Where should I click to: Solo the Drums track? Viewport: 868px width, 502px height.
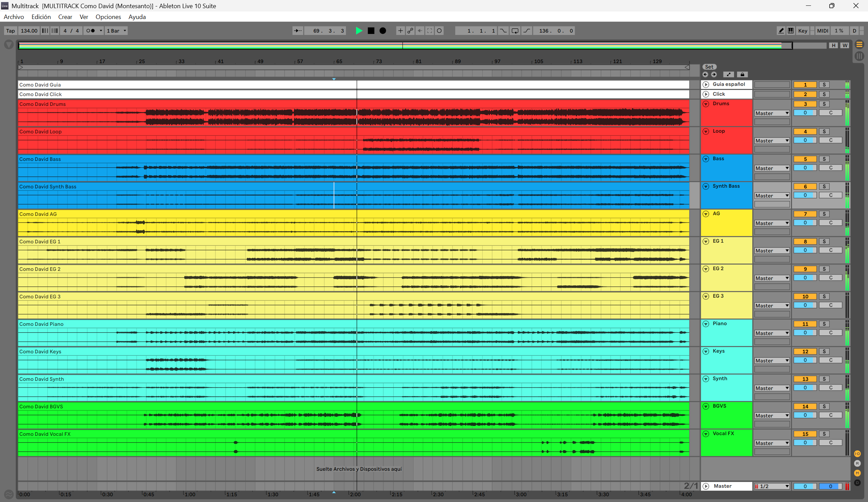[x=824, y=104]
